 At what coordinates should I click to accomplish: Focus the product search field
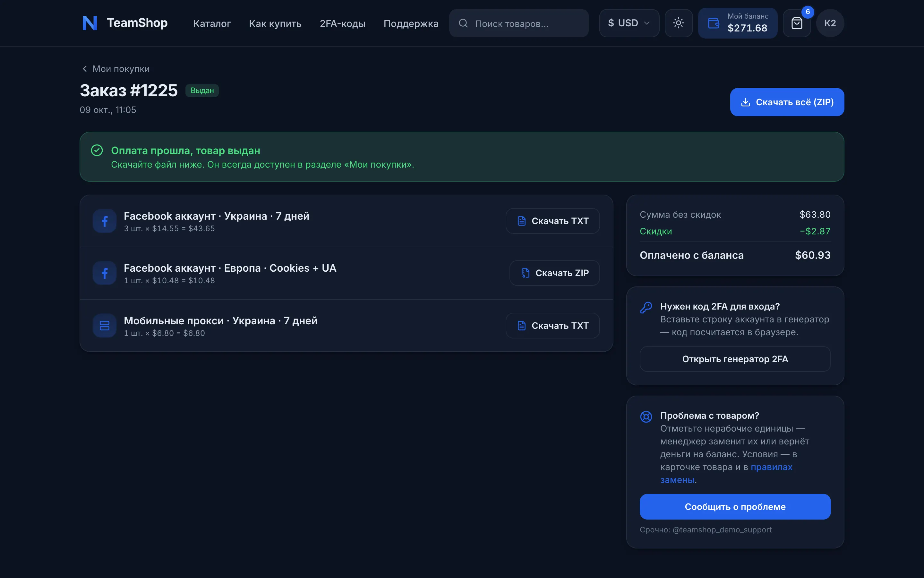point(519,23)
